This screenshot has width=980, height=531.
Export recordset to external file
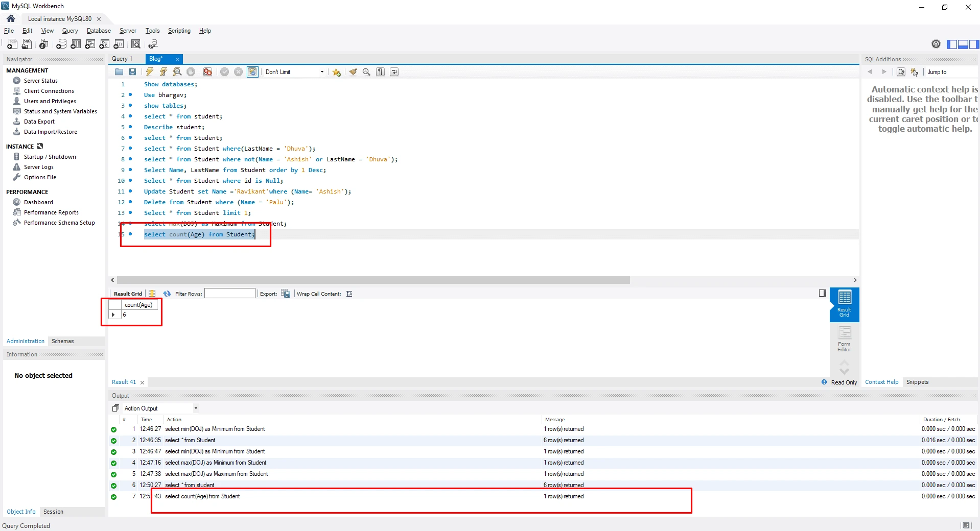point(286,294)
